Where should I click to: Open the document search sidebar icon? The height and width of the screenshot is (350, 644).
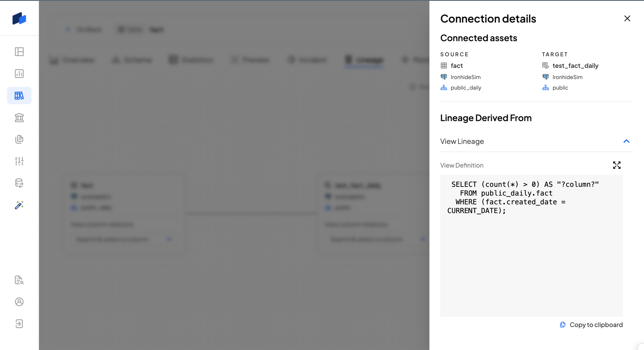coord(19,280)
